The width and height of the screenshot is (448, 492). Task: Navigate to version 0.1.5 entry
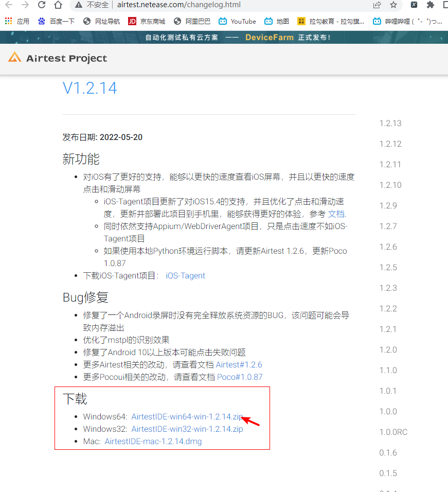(x=388, y=473)
